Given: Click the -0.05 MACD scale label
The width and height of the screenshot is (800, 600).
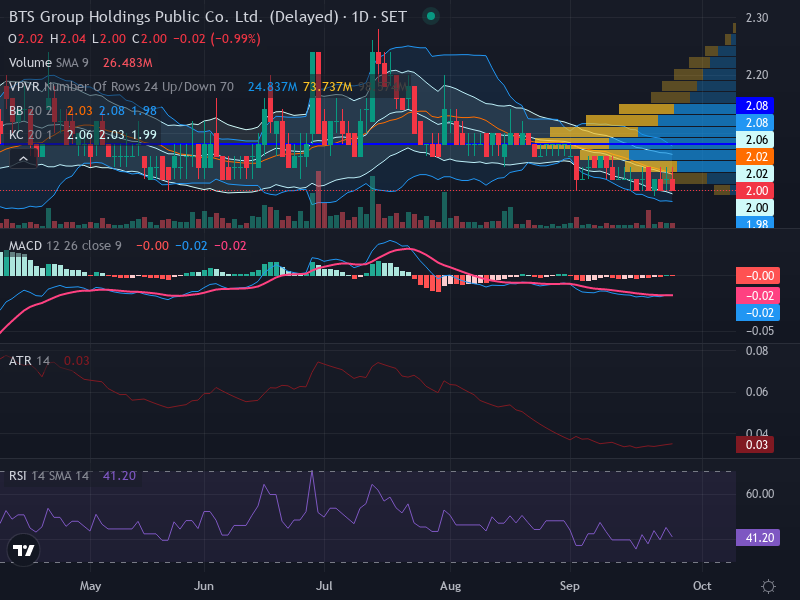Looking at the screenshot, I should click(760, 331).
